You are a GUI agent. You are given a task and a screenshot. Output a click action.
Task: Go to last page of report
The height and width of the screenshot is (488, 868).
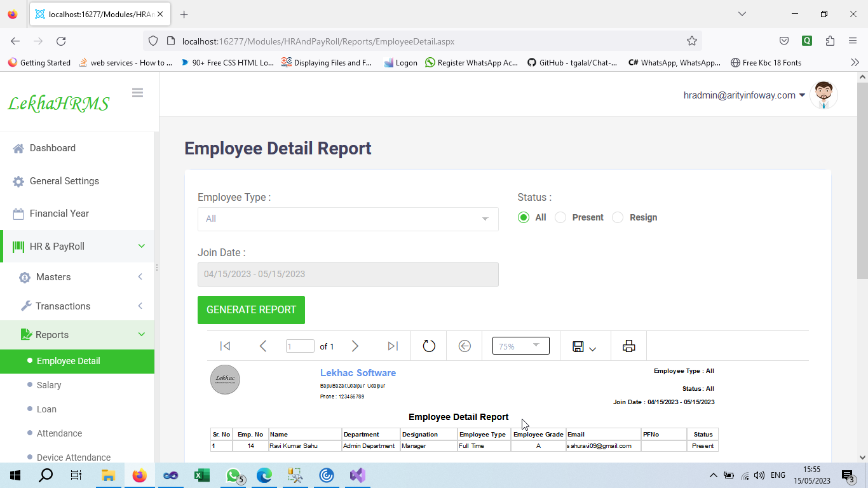pyautogui.click(x=393, y=346)
